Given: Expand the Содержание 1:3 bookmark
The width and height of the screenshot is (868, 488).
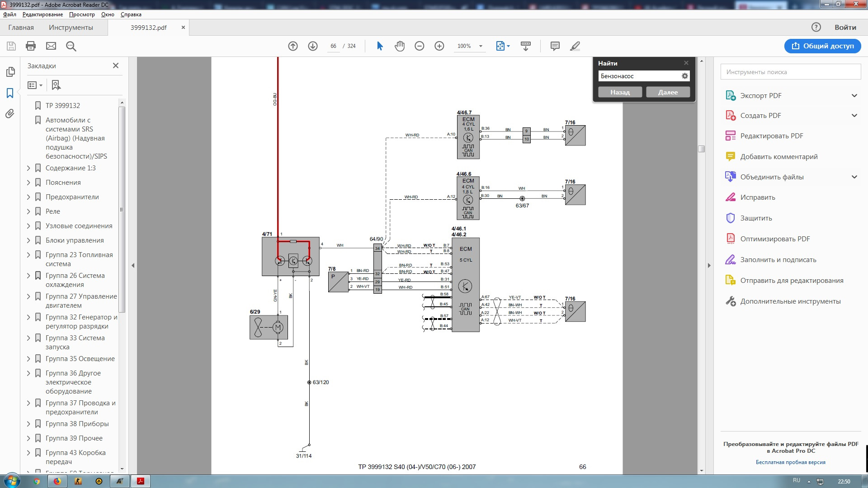Looking at the screenshot, I should point(28,168).
